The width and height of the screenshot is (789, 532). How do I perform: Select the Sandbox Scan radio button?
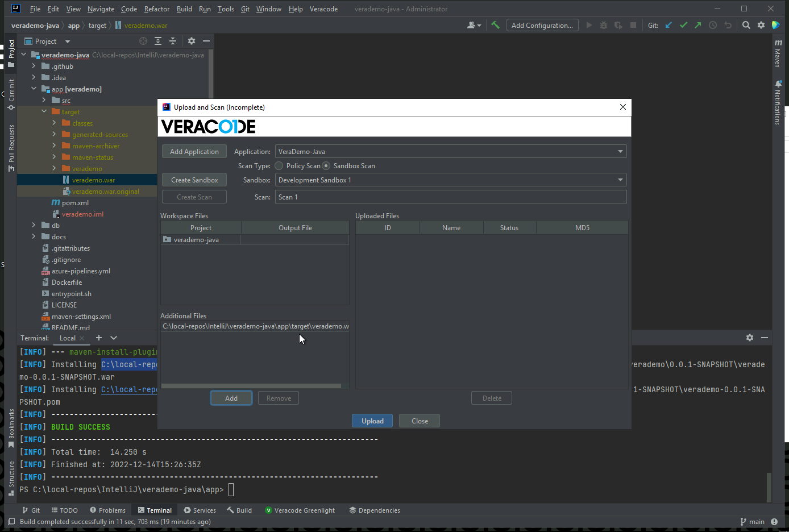(326, 166)
